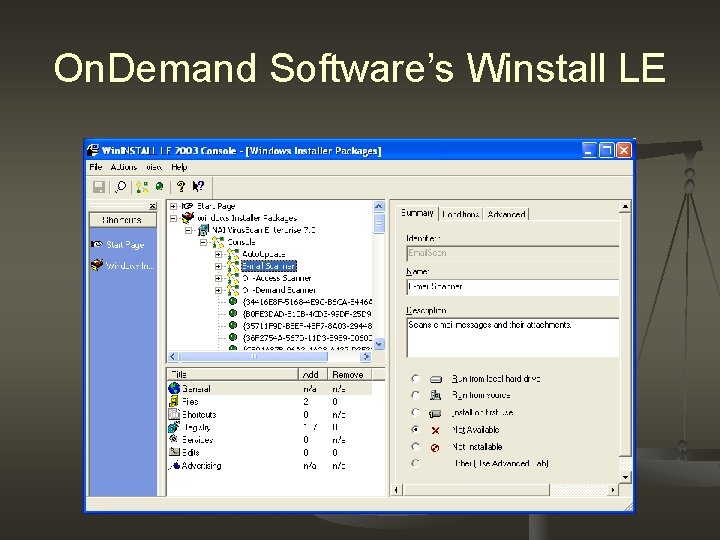
Task: Click the Files icon in list
Action: [x=174, y=401]
